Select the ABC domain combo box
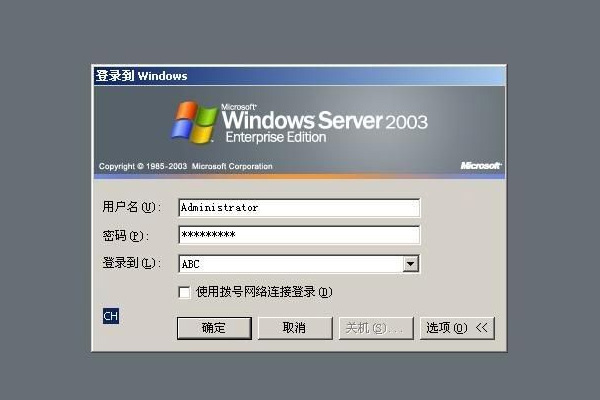Viewport: 600px width, 400px height. tap(299, 264)
